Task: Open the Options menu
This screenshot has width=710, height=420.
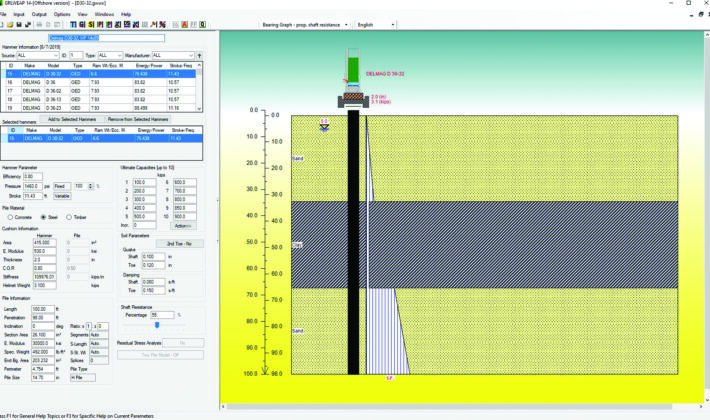Action: (62, 15)
